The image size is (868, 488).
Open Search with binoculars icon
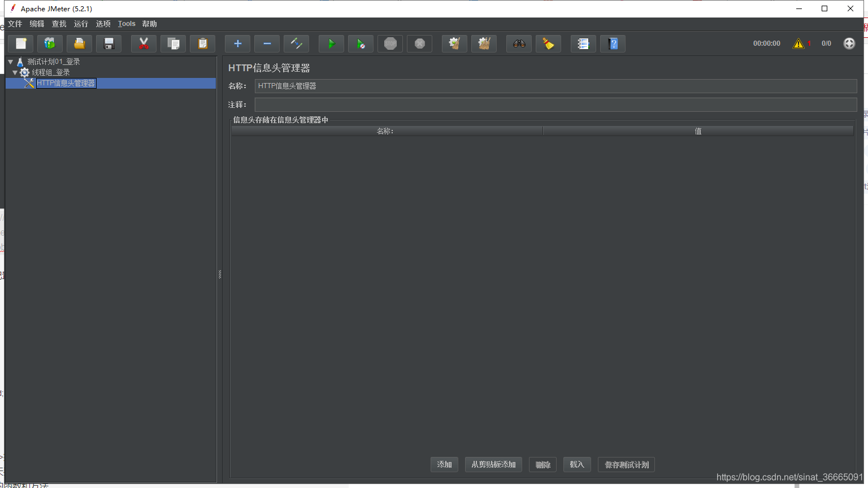[x=519, y=43]
